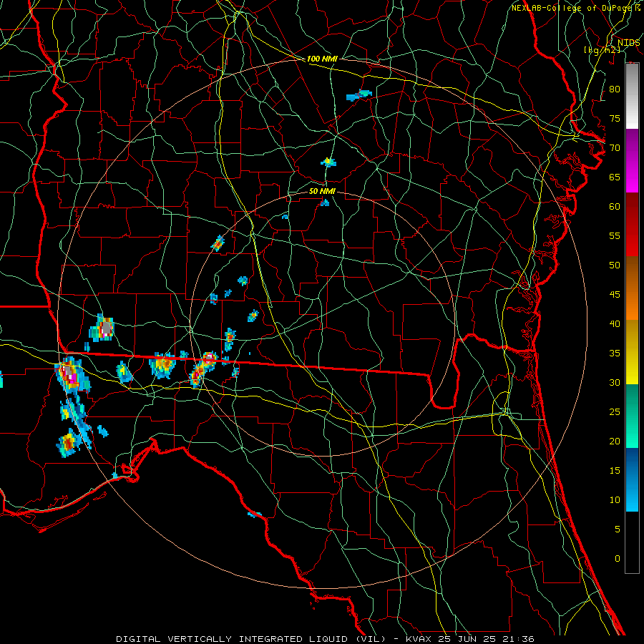Select the 'NEXLAB-College of DuPage' credit text
Image resolution: width=644 pixels, height=644 pixels.
[571, 8]
